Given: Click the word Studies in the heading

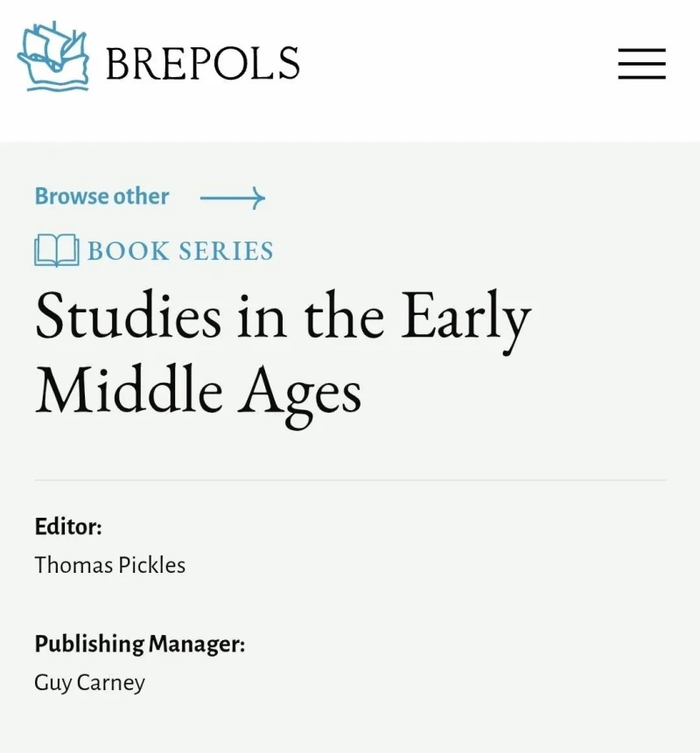Looking at the screenshot, I should (129, 315).
